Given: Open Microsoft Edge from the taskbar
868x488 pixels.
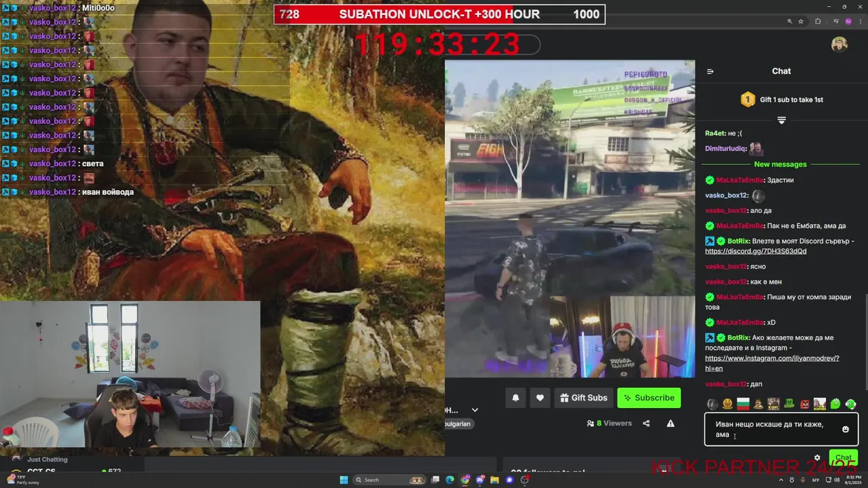Looking at the screenshot, I should [450, 480].
